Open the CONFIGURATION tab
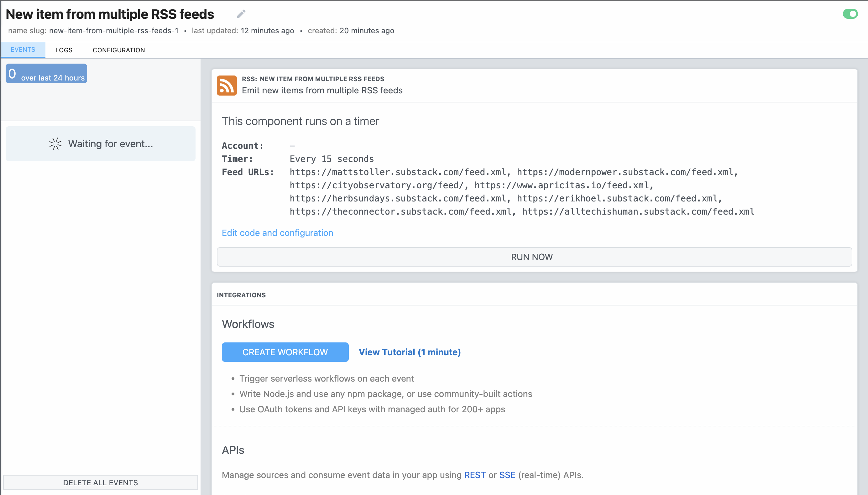The height and width of the screenshot is (495, 868). tap(118, 49)
